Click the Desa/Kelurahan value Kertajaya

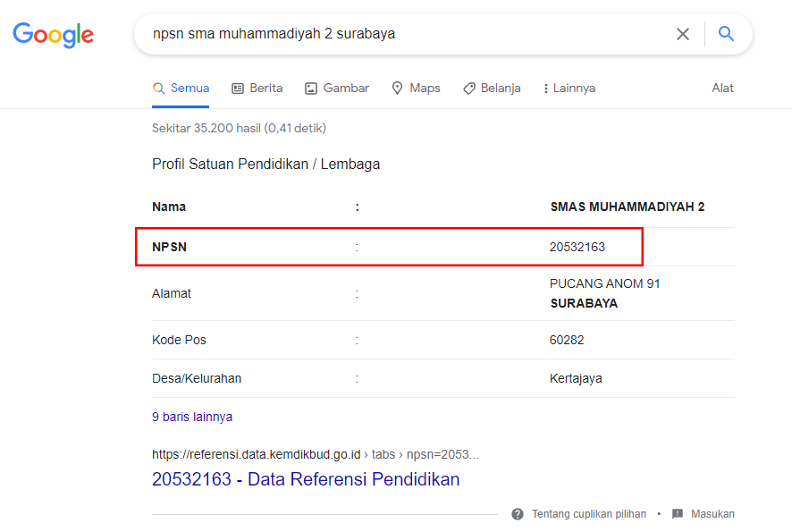pos(576,378)
